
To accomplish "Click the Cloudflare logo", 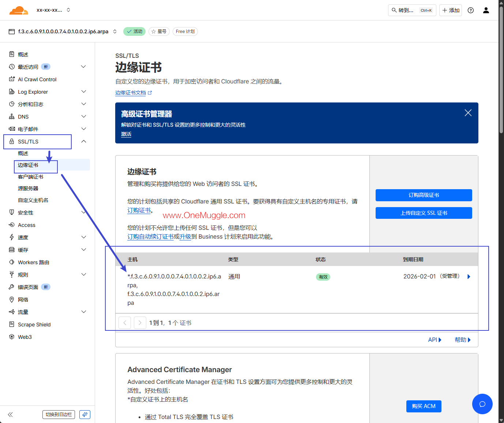I will [19, 10].
